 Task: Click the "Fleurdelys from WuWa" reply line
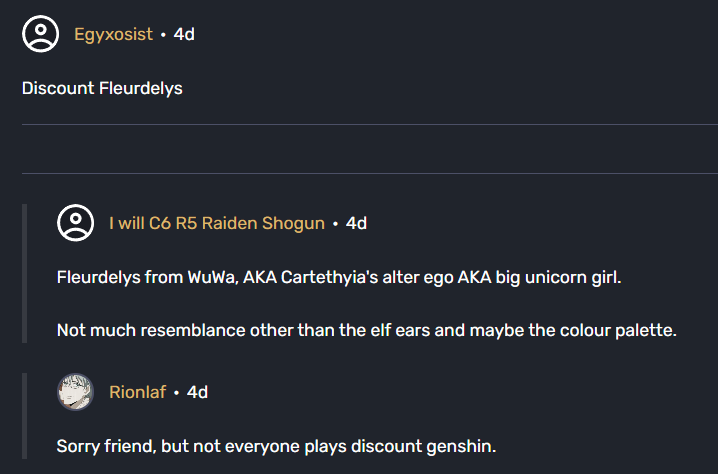point(339,277)
